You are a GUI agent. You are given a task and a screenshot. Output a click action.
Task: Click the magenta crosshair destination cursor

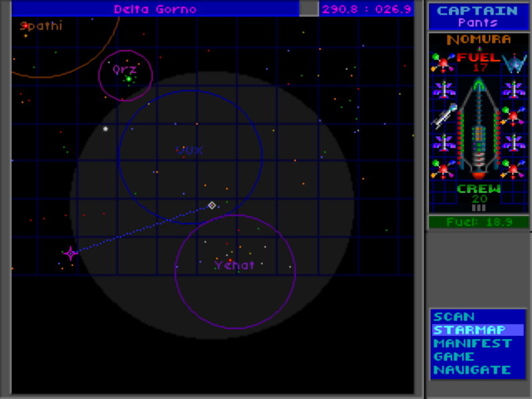point(70,253)
